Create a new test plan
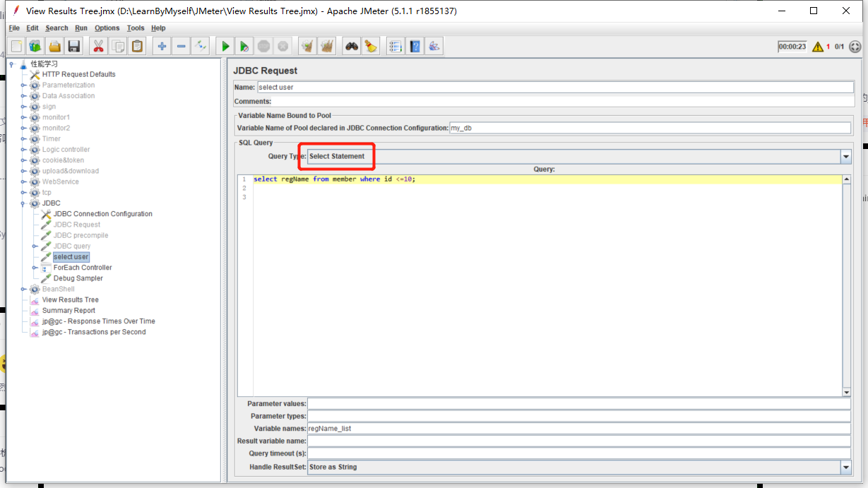Image resolution: width=868 pixels, height=488 pixels. [16, 47]
